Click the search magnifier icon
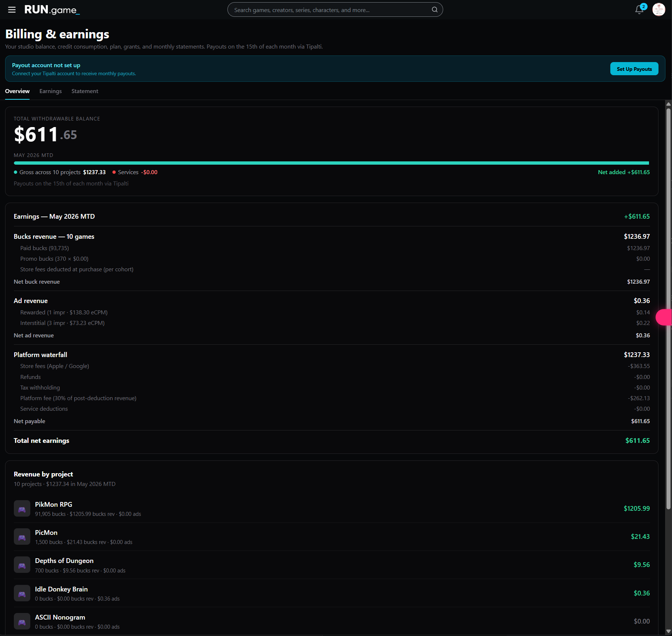The width and height of the screenshot is (672, 636). [x=434, y=10]
